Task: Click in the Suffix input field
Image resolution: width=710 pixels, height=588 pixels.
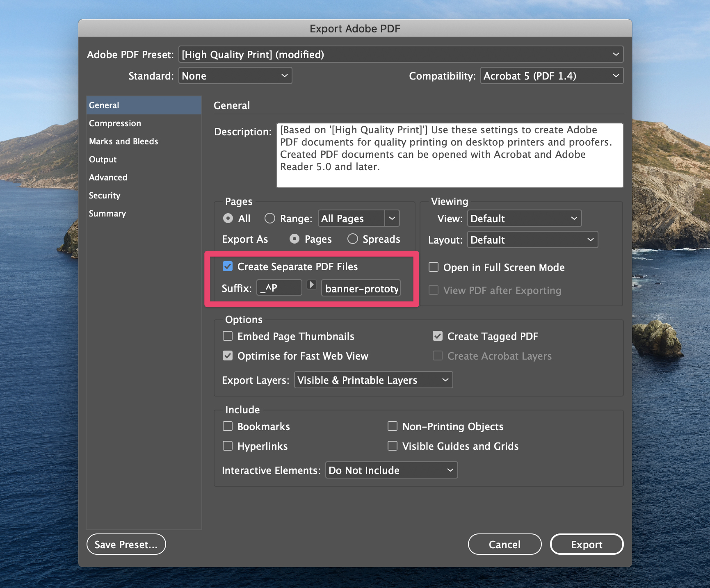Action: [279, 287]
